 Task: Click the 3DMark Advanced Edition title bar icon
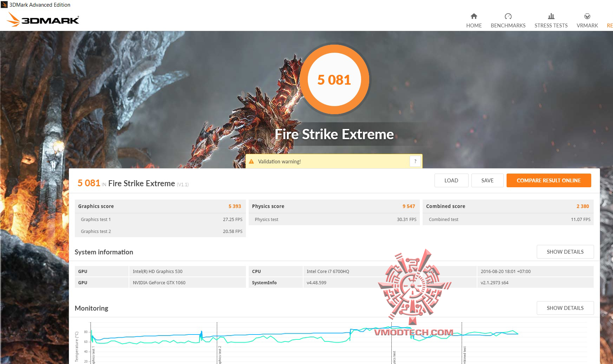coord(4,5)
